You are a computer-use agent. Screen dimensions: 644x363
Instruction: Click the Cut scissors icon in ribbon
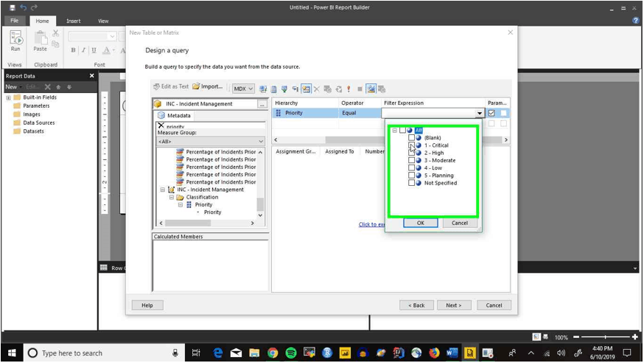click(x=56, y=33)
